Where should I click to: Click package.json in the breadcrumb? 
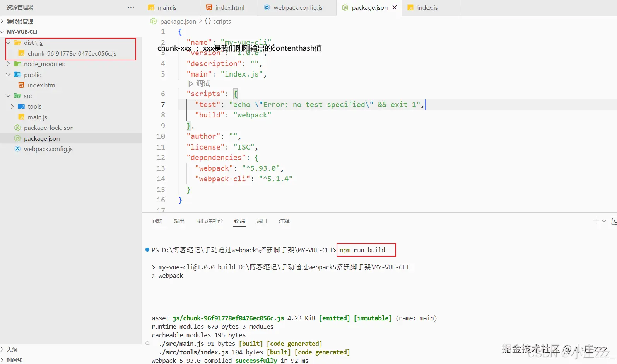[x=178, y=21]
